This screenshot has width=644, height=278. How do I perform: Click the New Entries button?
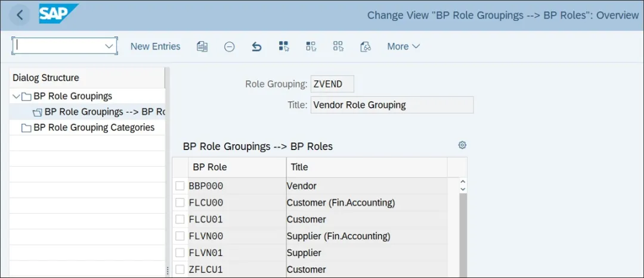click(x=155, y=46)
